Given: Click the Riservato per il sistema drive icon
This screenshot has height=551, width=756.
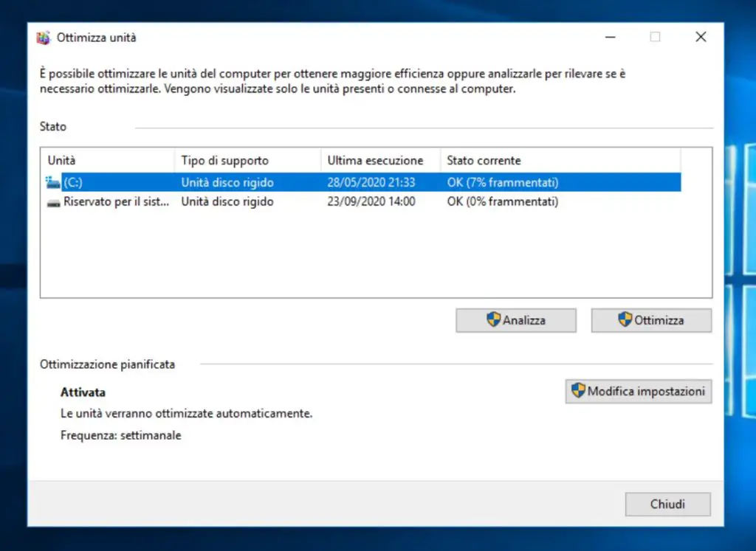Looking at the screenshot, I should pyautogui.click(x=54, y=202).
